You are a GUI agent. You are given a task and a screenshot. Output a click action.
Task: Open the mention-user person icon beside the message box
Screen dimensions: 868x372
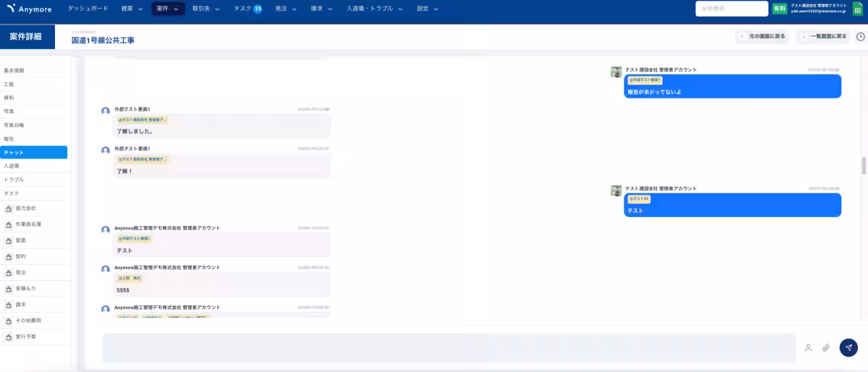point(808,347)
